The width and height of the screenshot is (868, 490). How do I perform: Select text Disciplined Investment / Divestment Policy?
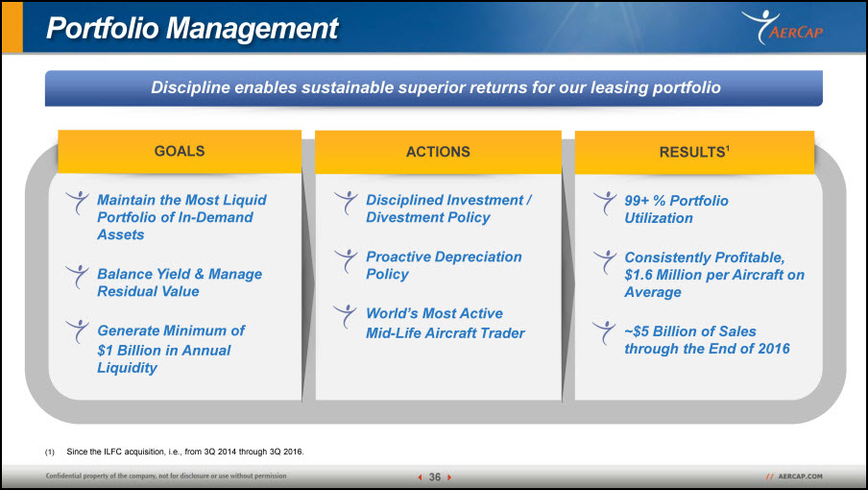[x=448, y=208]
